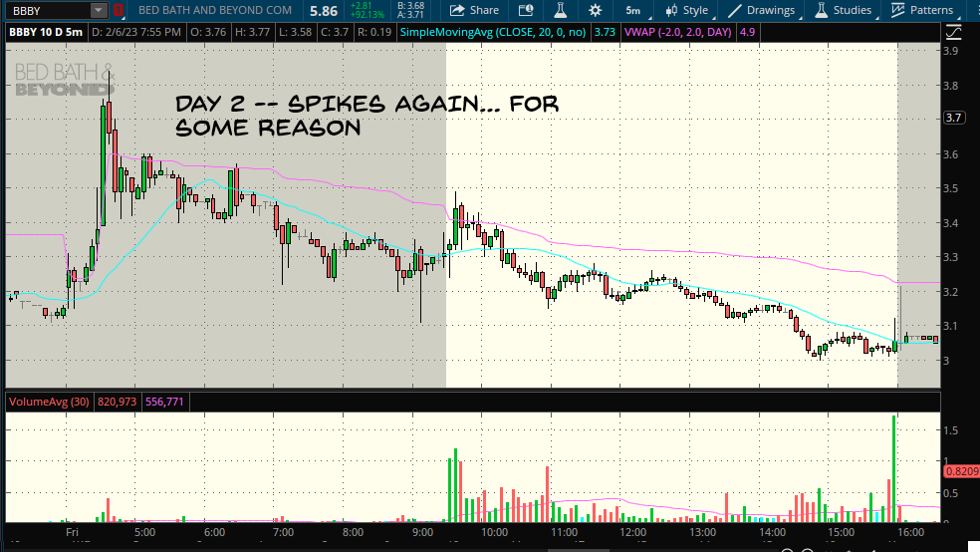Viewport: 980px width, 552px height.
Task: Click the date readout D: 2/6/23 7:55 PM
Action: coord(136,32)
